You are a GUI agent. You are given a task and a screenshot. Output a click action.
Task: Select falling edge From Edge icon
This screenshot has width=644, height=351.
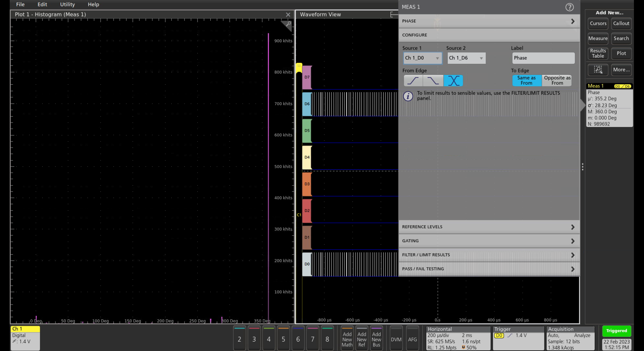click(x=433, y=81)
